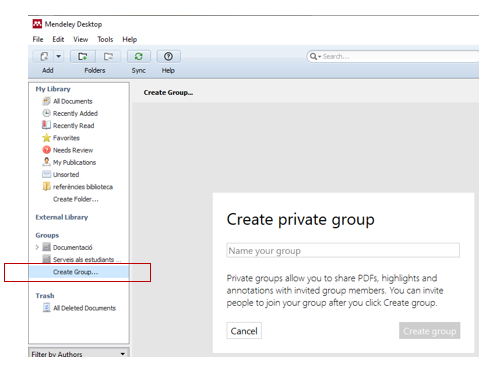
Task: Click the My Publications person icon
Action: click(x=47, y=162)
